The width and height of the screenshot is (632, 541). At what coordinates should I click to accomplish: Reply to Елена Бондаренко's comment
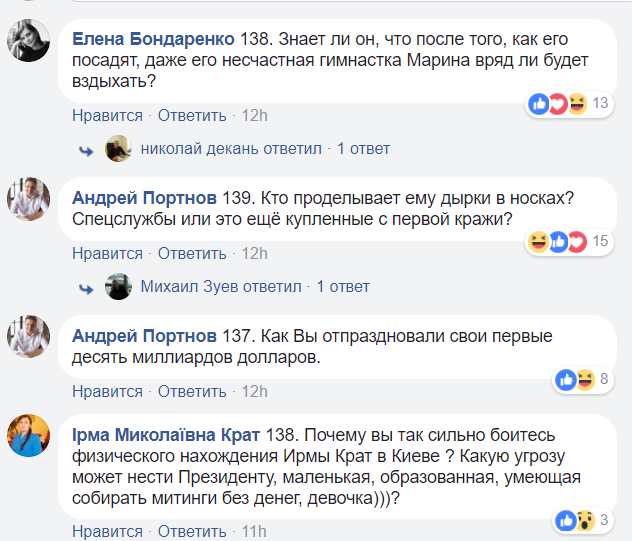click(x=192, y=115)
